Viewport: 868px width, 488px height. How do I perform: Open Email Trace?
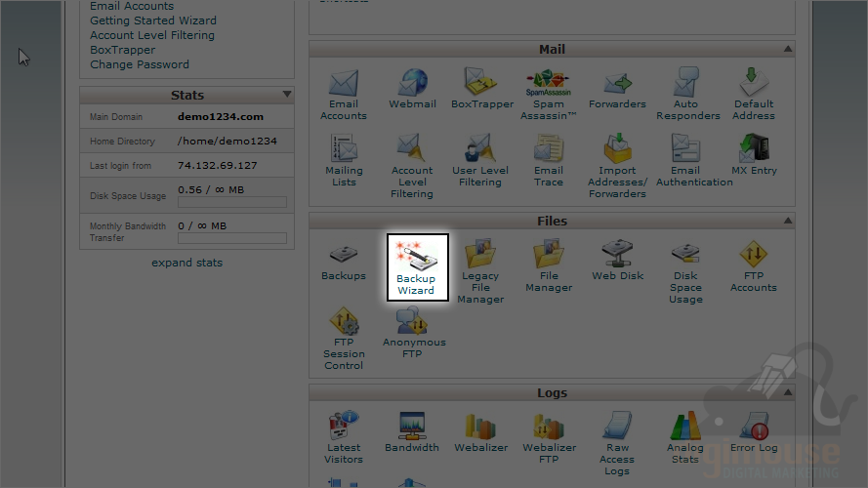(x=549, y=161)
